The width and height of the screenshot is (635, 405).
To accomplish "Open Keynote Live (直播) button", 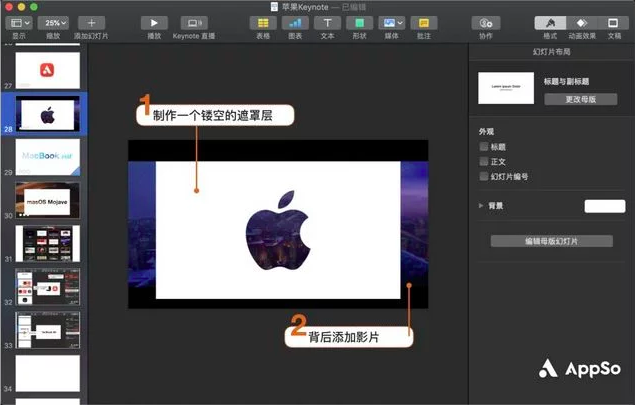I will 194,23.
